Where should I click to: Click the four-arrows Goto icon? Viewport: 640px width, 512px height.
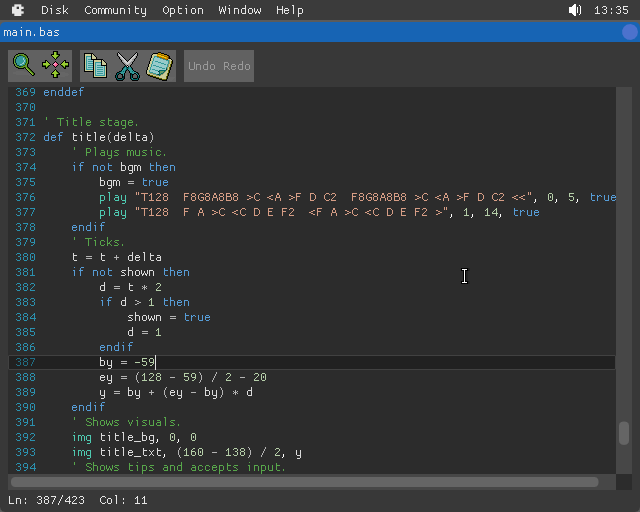point(56,66)
